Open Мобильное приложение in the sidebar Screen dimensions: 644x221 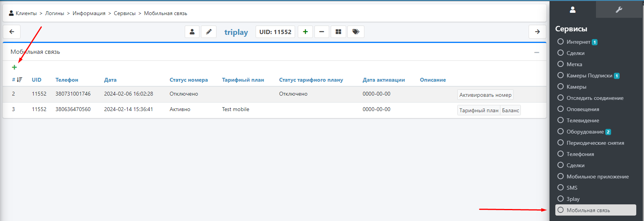[x=596, y=176]
